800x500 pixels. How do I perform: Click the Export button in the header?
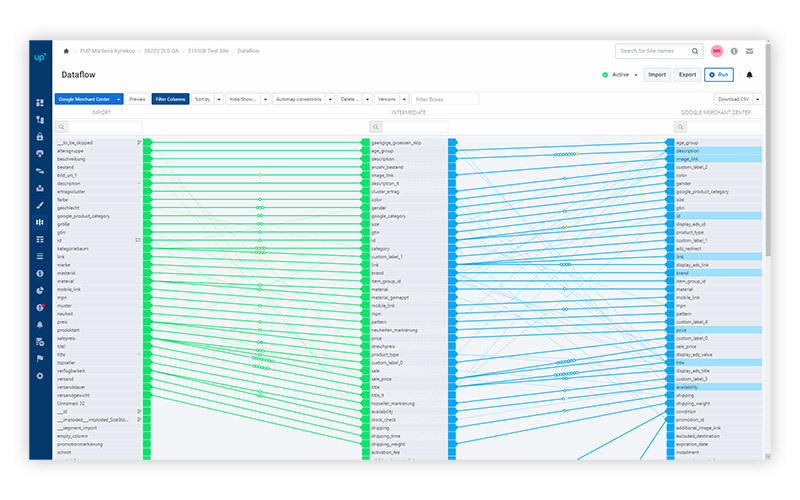click(687, 75)
